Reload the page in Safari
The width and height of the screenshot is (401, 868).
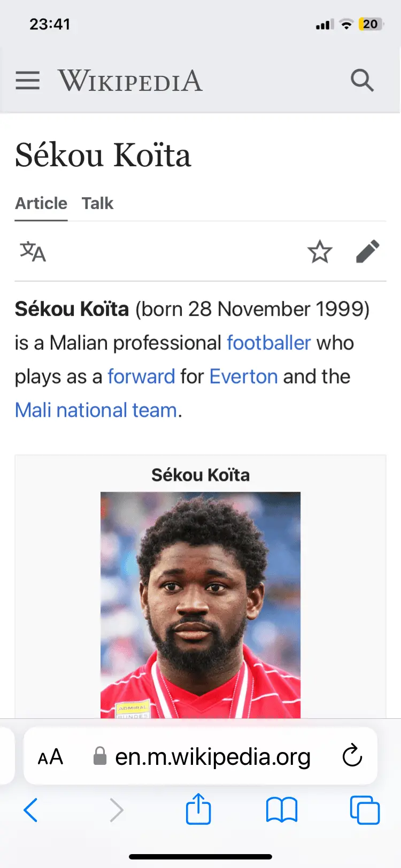pyautogui.click(x=352, y=756)
